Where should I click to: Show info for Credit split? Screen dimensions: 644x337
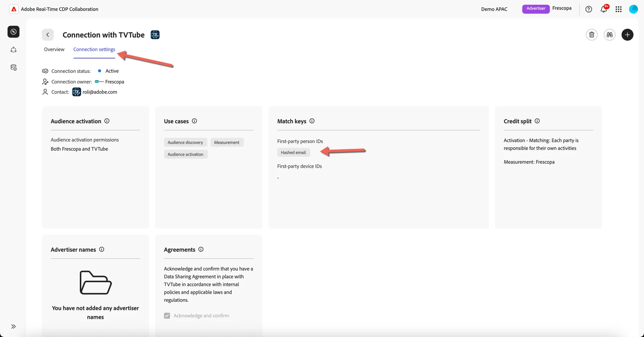(x=537, y=121)
